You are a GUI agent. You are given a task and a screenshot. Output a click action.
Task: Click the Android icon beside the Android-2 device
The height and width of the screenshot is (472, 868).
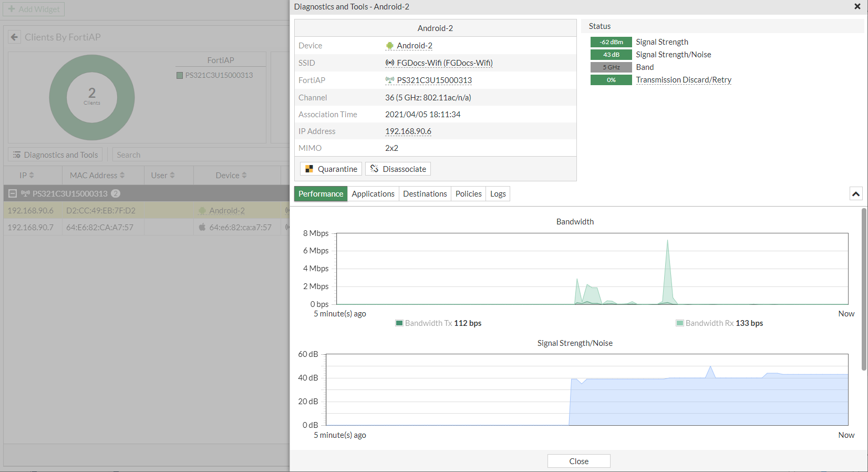pyautogui.click(x=389, y=46)
